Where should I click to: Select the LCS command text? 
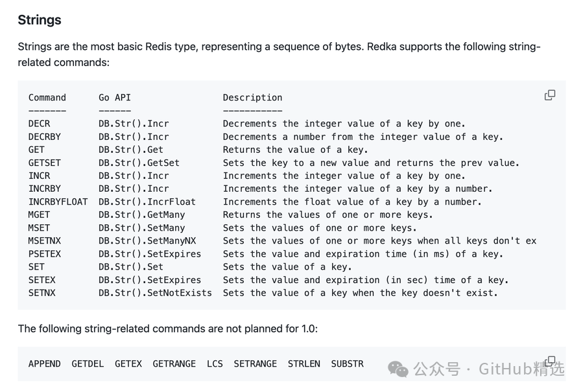point(215,363)
